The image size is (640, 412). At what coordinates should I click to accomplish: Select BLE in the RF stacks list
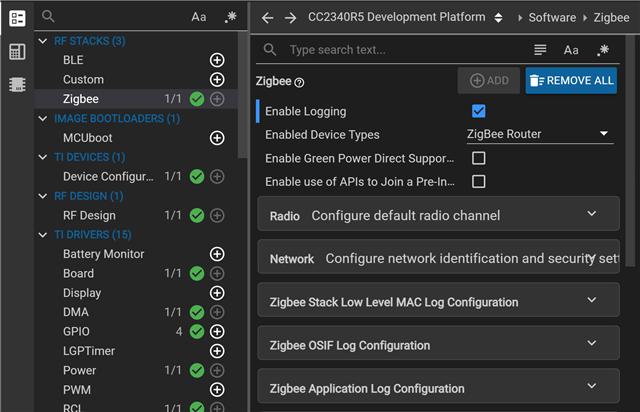click(x=73, y=60)
